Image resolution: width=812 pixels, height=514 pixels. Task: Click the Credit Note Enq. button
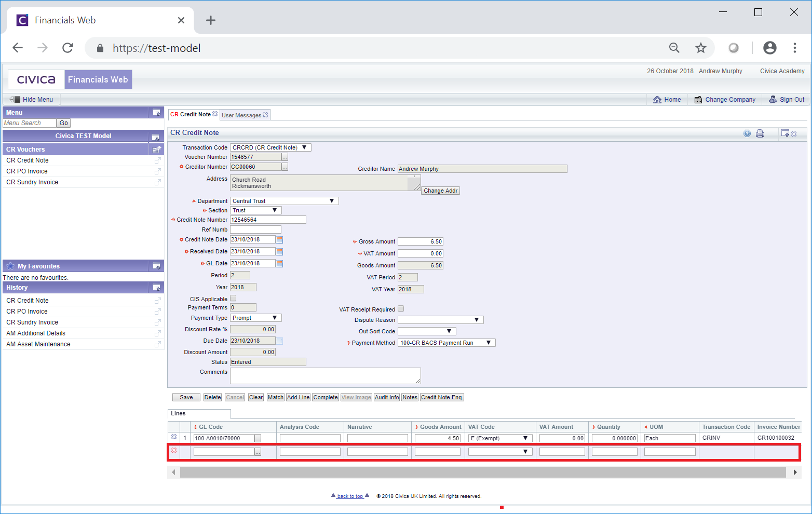click(x=442, y=397)
